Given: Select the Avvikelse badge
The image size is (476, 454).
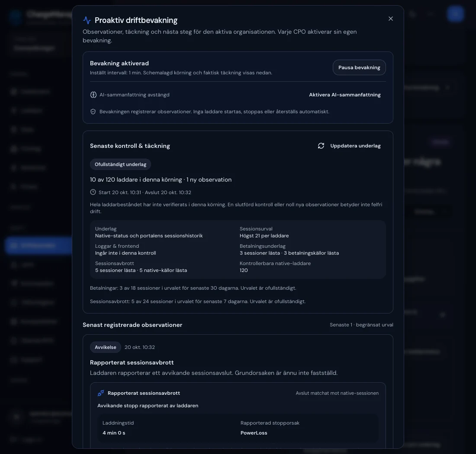Looking at the screenshot, I should tap(105, 347).
